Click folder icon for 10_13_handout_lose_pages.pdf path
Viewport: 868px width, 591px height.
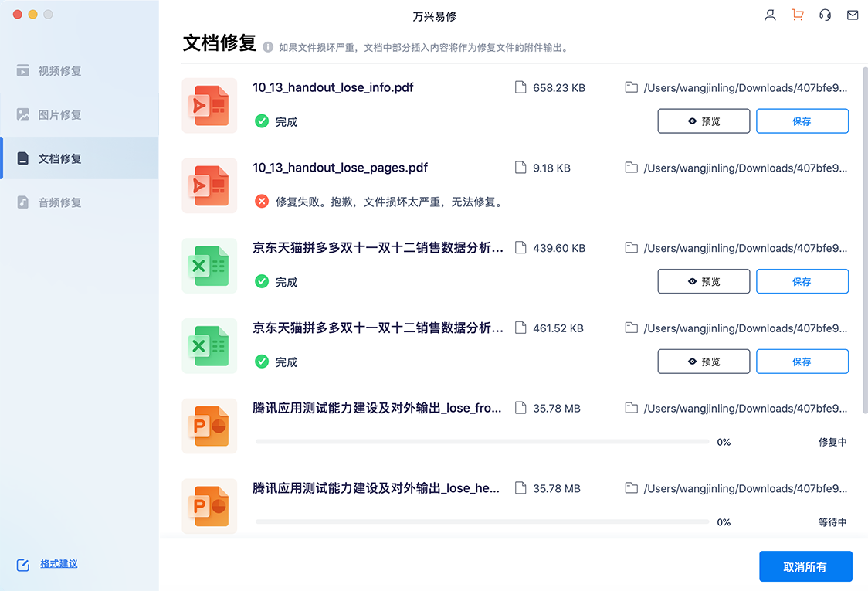(x=631, y=168)
